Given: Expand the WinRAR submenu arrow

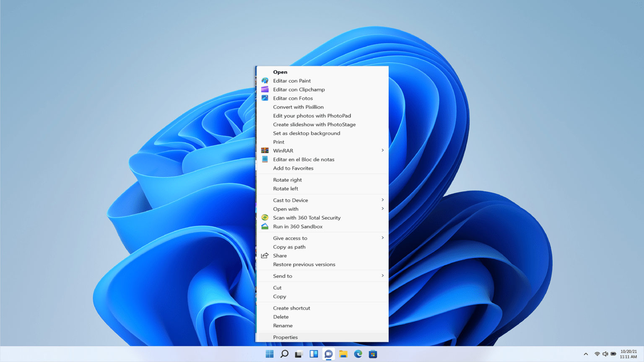Looking at the screenshot, I should (382, 150).
